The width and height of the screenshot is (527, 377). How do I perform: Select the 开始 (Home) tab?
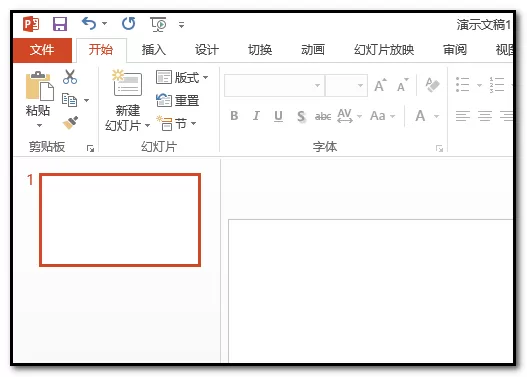[101, 50]
